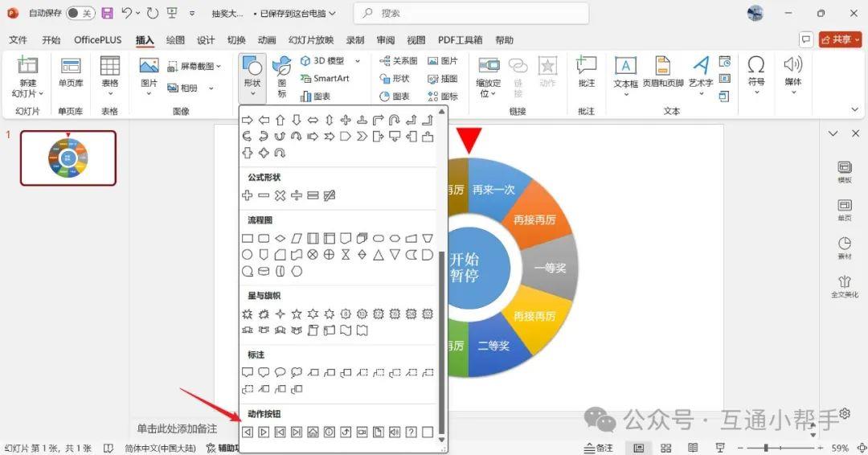Pick the Movie action button shape
The image size is (868, 455).
point(362,432)
